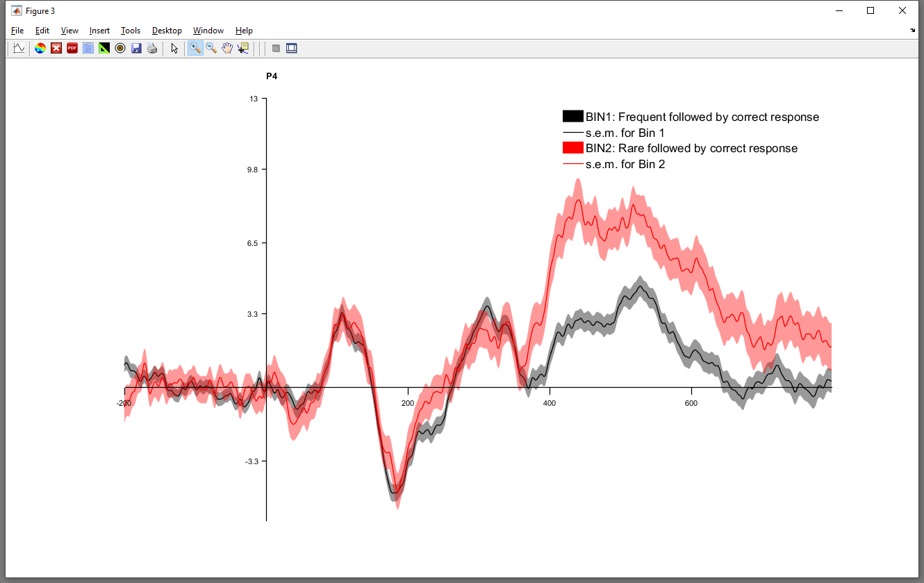This screenshot has width=924, height=583.
Task: Click the ERP waveform plot toolbar icon
Action: click(19, 48)
